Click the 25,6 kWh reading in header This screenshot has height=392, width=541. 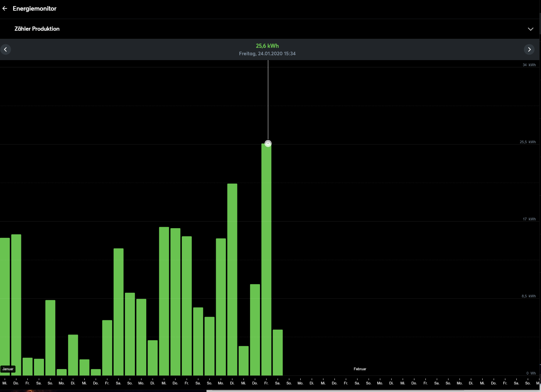pyautogui.click(x=267, y=46)
